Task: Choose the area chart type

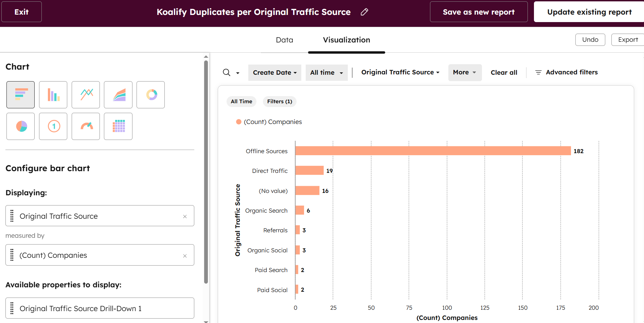Action: (118, 95)
